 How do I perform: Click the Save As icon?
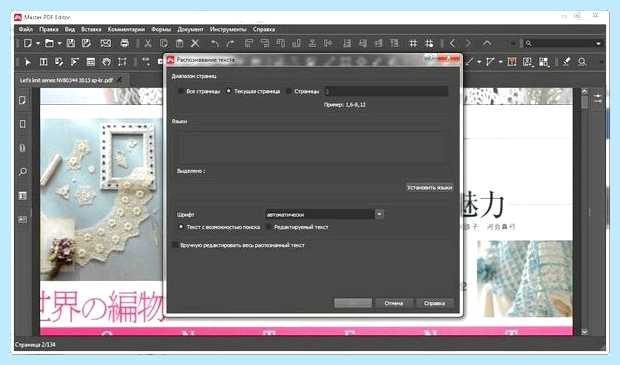(86, 43)
